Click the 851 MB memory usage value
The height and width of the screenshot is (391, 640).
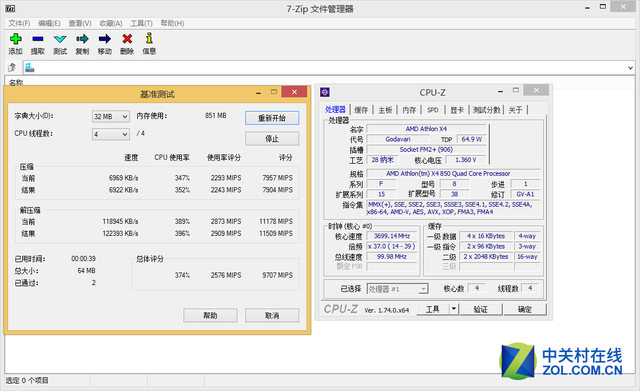click(216, 116)
